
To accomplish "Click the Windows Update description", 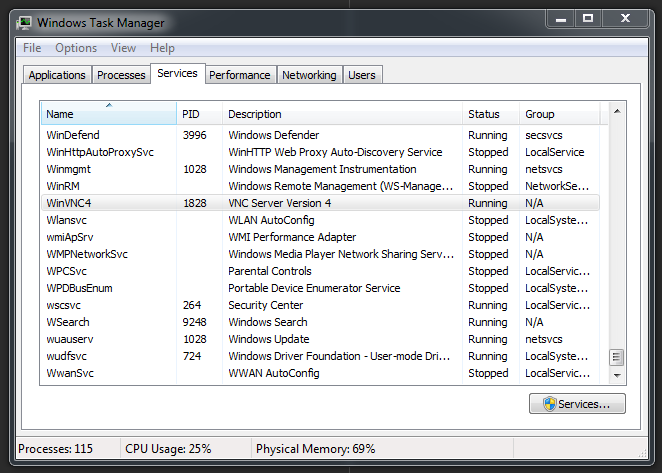I will pos(269,339).
